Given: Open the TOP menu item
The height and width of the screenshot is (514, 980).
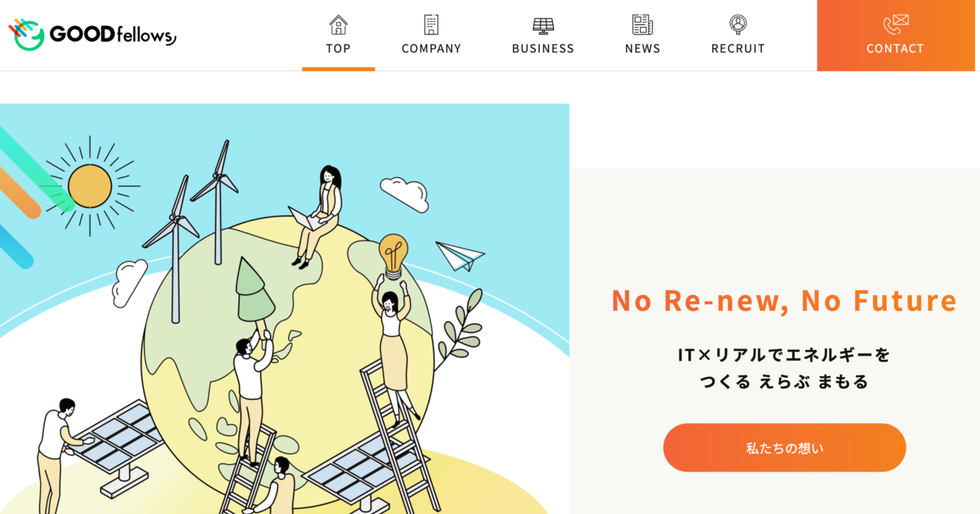Looking at the screenshot, I should [x=338, y=36].
